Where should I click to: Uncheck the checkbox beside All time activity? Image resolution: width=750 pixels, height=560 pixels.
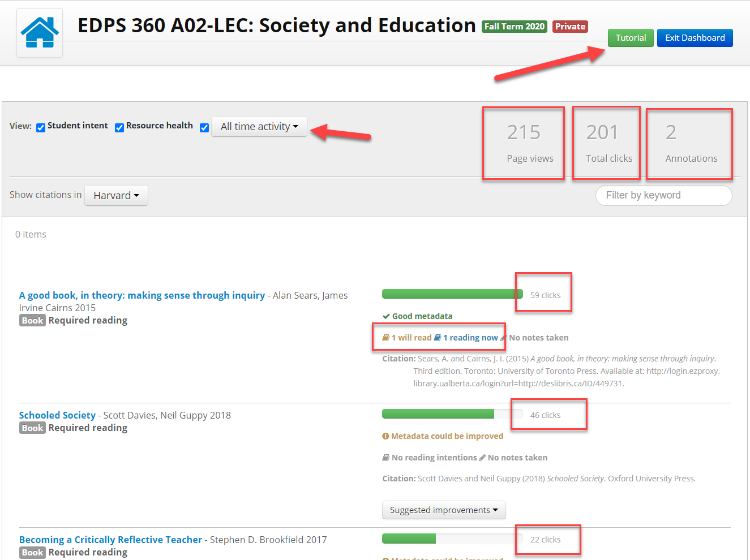coord(204,128)
